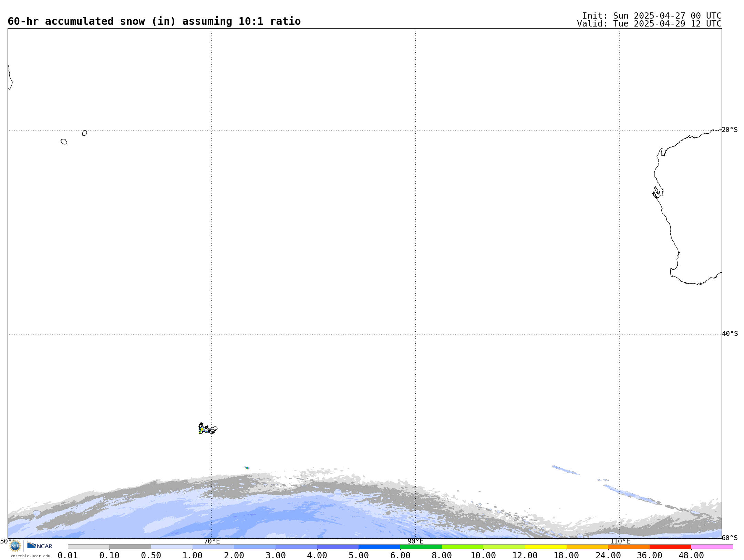Click the 2.00 colorbar label

(x=234, y=556)
